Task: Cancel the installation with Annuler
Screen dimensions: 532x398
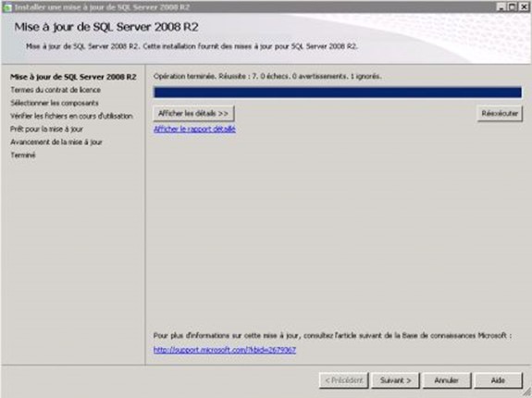Action: click(447, 380)
